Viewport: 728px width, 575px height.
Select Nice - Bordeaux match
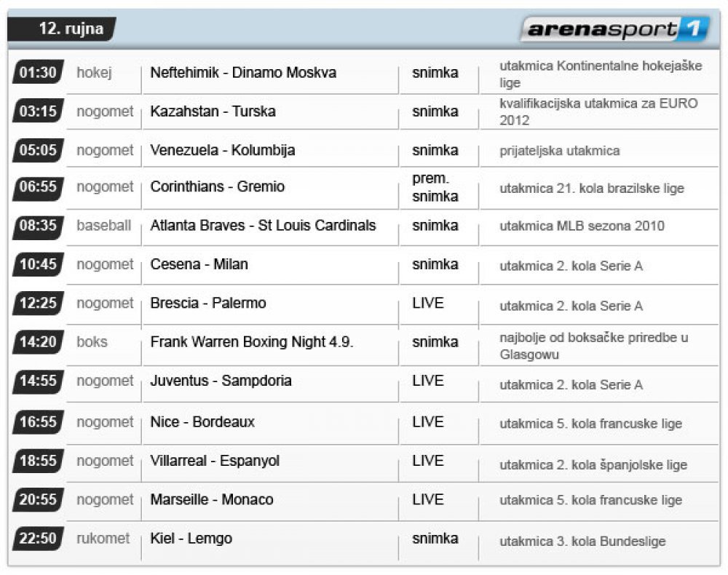click(202, 422)
